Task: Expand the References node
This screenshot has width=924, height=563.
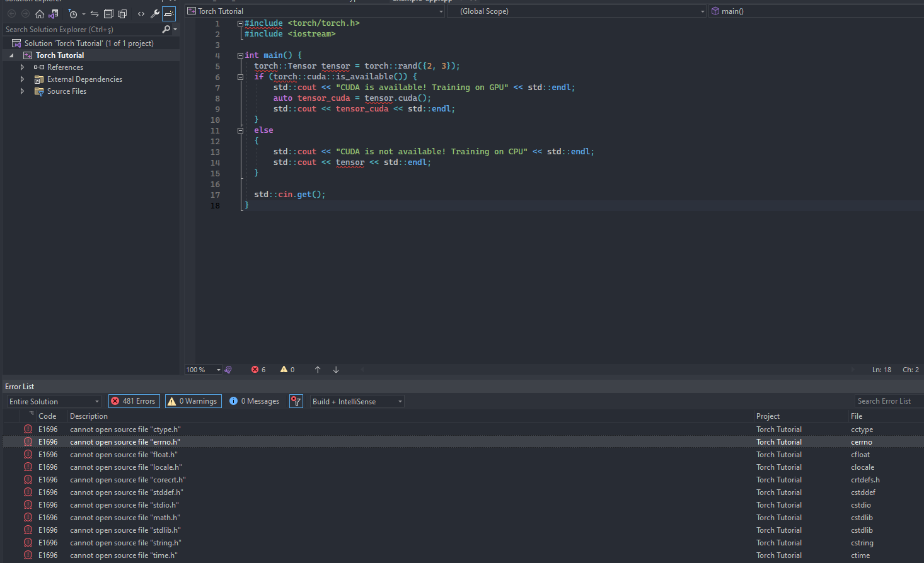Action: [23, 67]
